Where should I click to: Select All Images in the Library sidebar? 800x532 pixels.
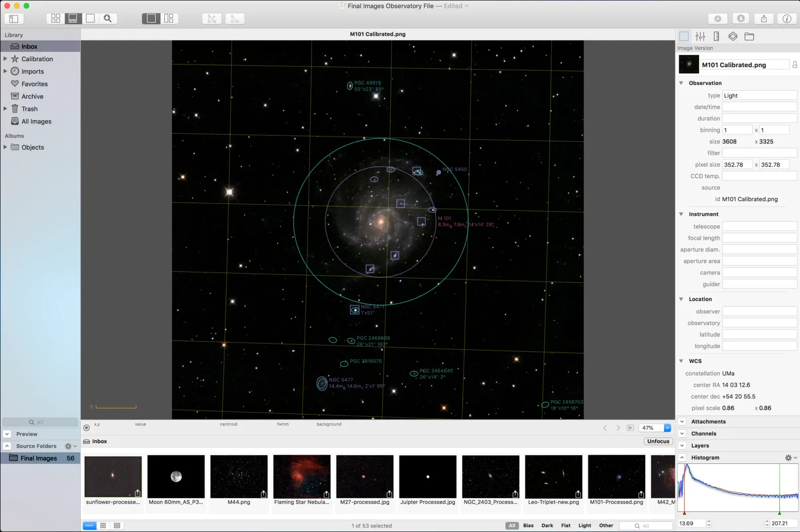36,121
